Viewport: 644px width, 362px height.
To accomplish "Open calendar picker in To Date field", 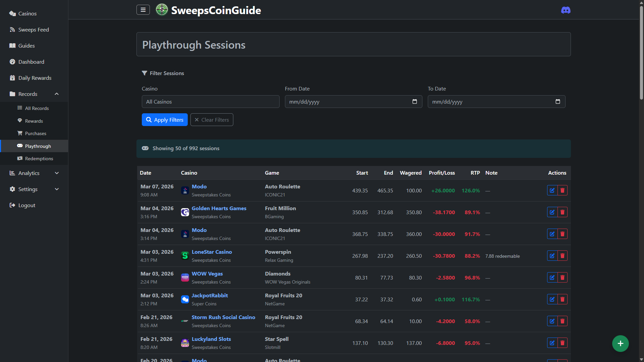I will click(558, 102).
